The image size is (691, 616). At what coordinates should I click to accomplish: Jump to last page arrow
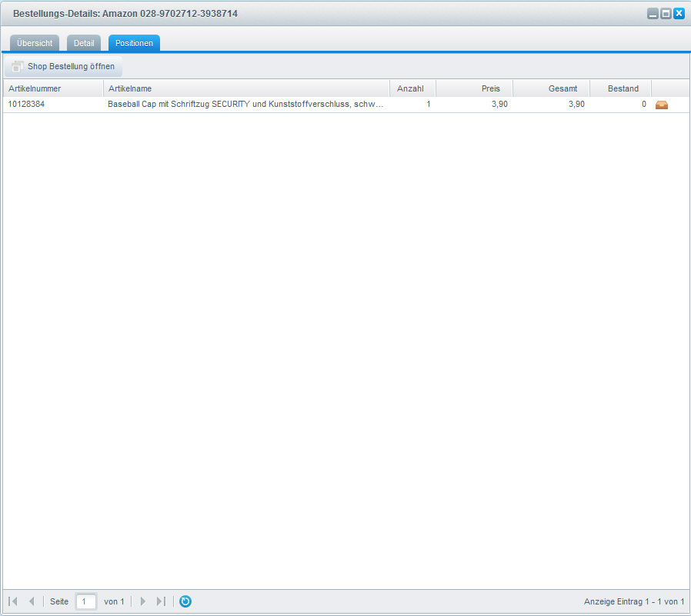pyautogui.click(x=161, y=601)
